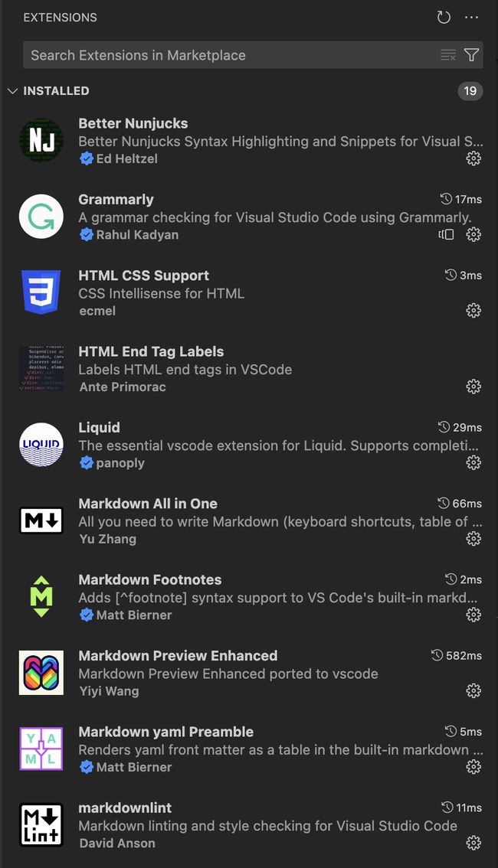The height and width of the screenshot is (868, 498).
Task: Click the installed count badge showing 19
Action: tap(470, 91)
